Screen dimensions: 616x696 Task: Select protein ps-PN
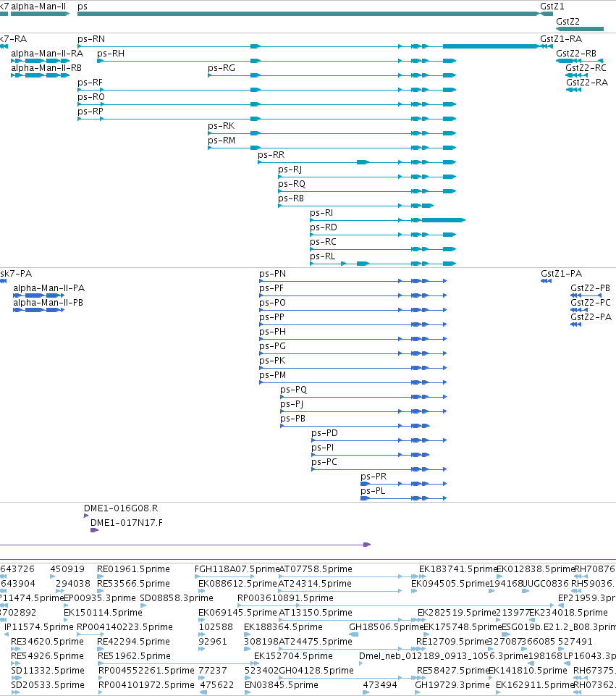(x=273, y=274)
